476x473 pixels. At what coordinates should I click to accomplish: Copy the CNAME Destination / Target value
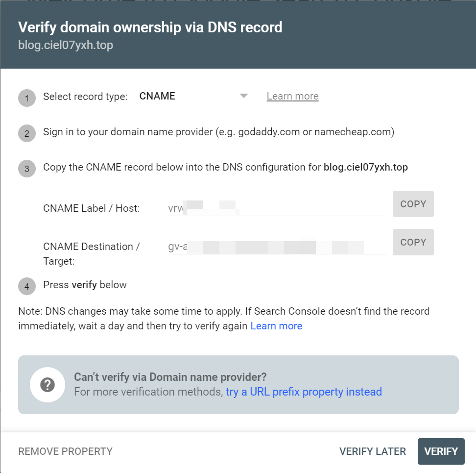(413, 242)
